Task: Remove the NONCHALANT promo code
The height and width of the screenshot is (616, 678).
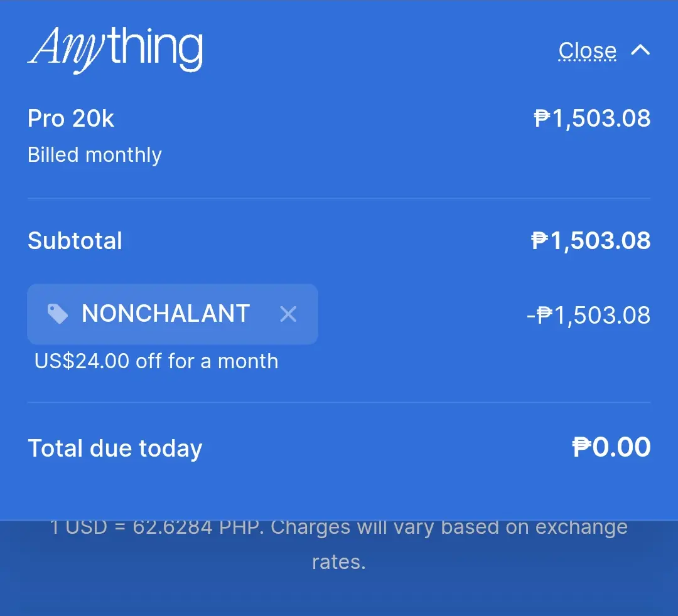Action: point(288,314)
